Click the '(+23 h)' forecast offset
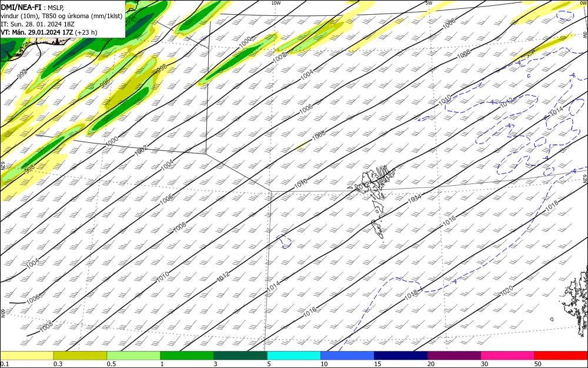 [x=86, y=32]
